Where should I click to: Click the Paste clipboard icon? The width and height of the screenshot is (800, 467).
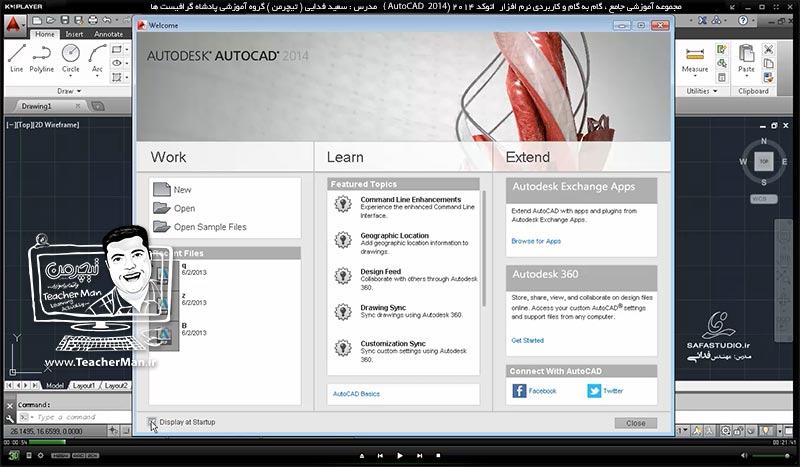(x=746, y=53)
